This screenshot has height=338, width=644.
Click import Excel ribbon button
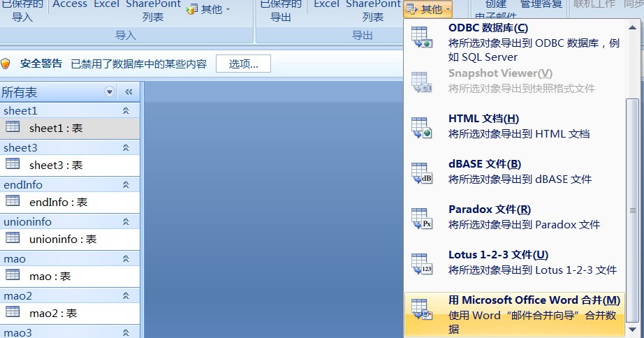(x=107, y=4)
